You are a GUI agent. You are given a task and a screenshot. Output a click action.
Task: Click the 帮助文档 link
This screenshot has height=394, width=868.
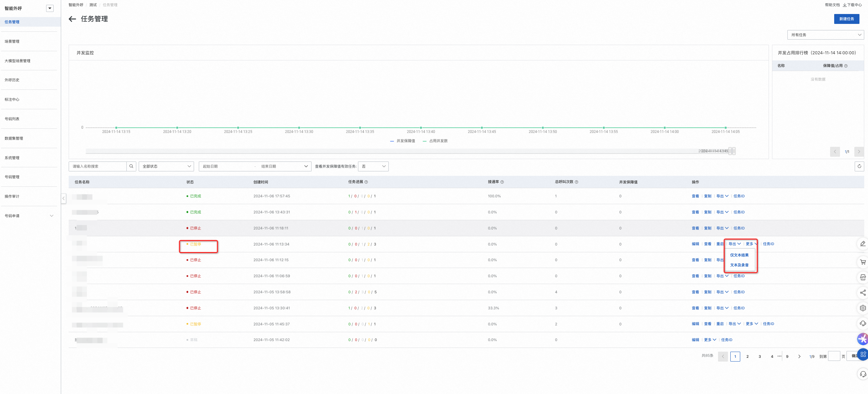click(x=832, y=5)
